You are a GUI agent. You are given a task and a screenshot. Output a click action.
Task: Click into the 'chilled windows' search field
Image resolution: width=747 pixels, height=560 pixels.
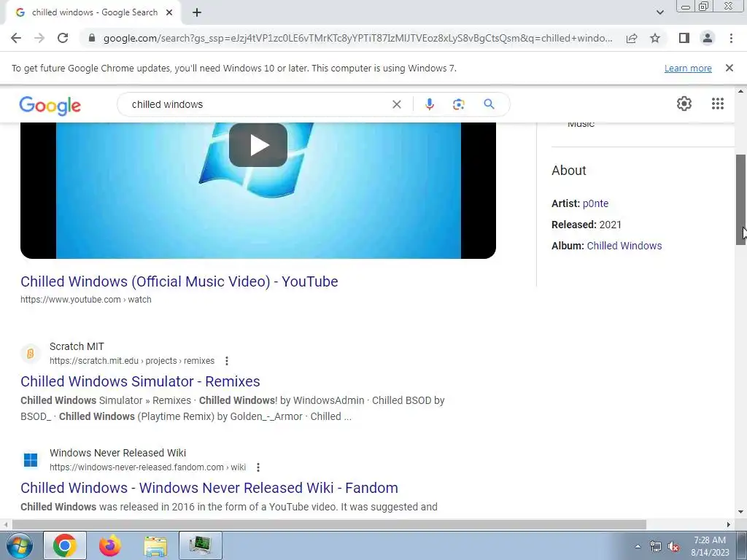[x=258, y=104]
